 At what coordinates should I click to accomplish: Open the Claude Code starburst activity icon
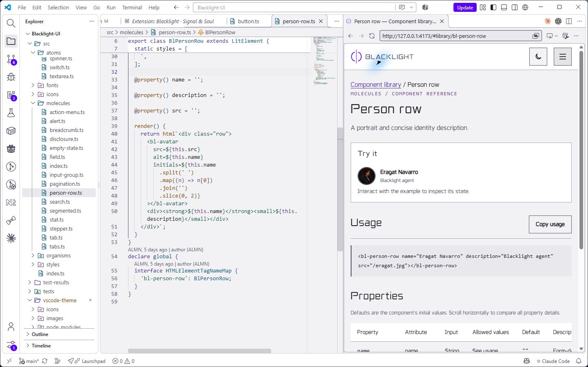point(11,238)
